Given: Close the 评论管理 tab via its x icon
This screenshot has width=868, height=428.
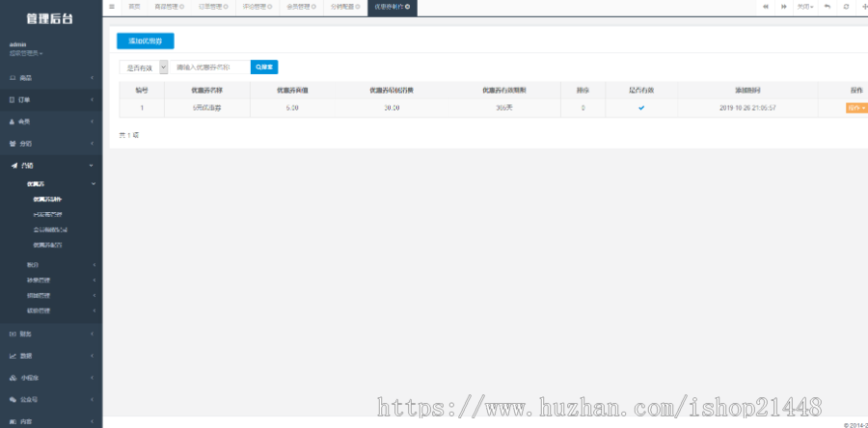Looking at the screenshot, I should coord(270,7).
